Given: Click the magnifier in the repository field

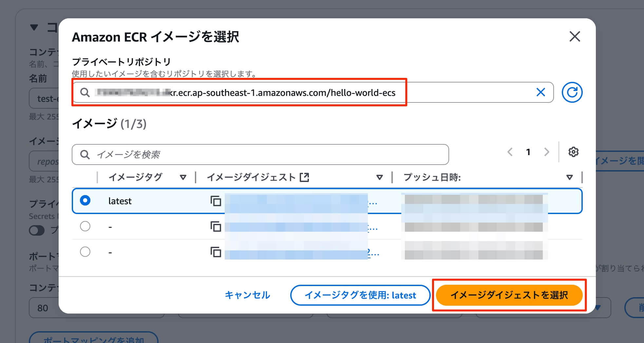Looking at the screenshot, I should tap(85, 93).
